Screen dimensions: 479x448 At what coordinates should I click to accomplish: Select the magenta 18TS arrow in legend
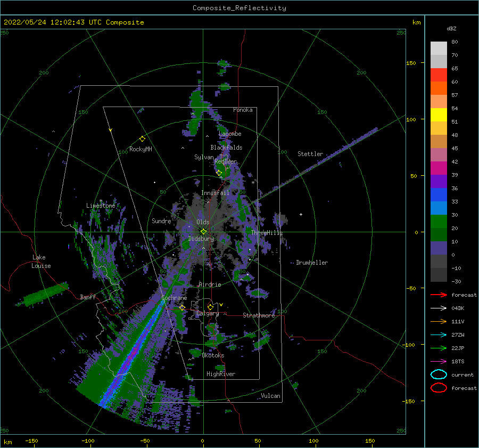(439, 362)
